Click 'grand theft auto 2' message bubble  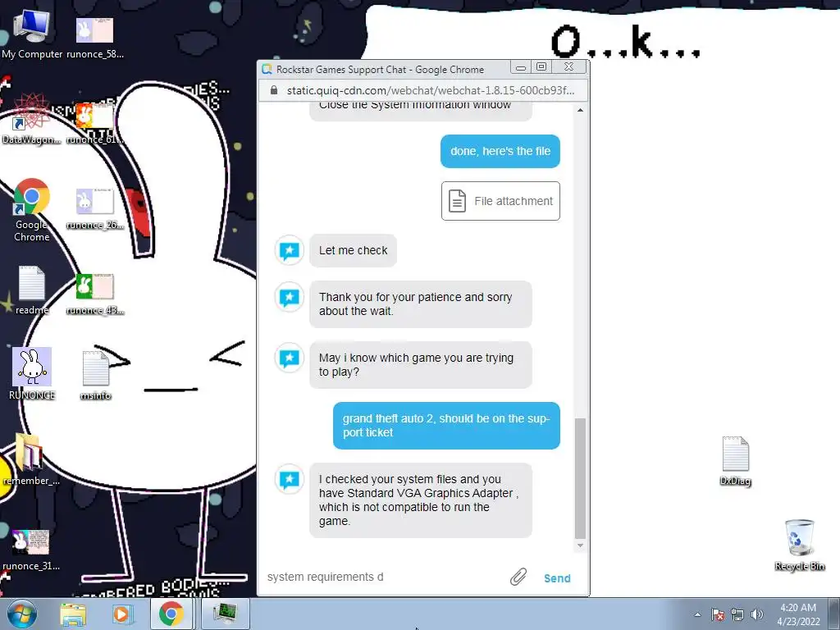pos(446,426)
